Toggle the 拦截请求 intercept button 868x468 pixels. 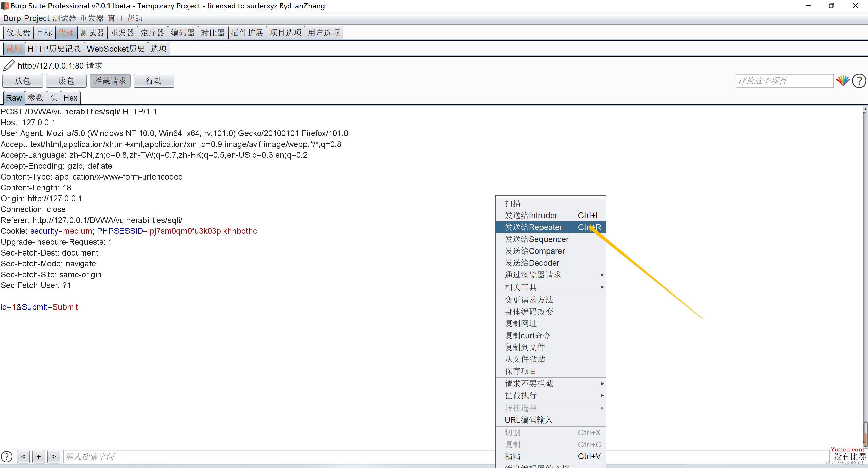(x=110, y=81)
